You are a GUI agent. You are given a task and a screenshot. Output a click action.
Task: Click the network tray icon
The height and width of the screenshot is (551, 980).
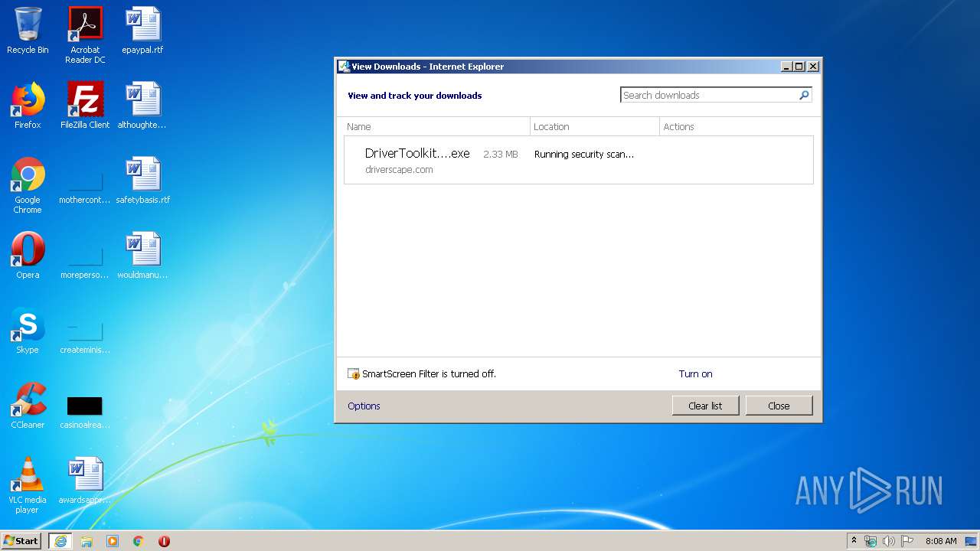(871, 541)
